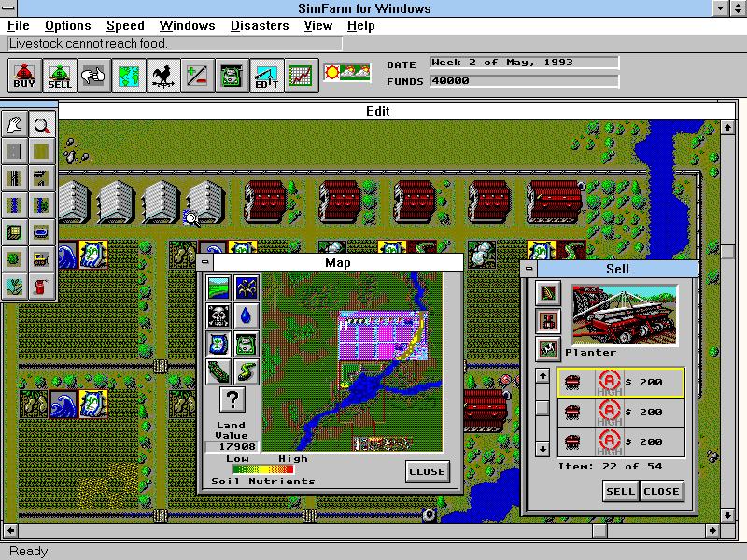Click the Edit window horizontal scroll left arrow
The height and width of the screenshot is (560, 747).
tap(10, 530)
